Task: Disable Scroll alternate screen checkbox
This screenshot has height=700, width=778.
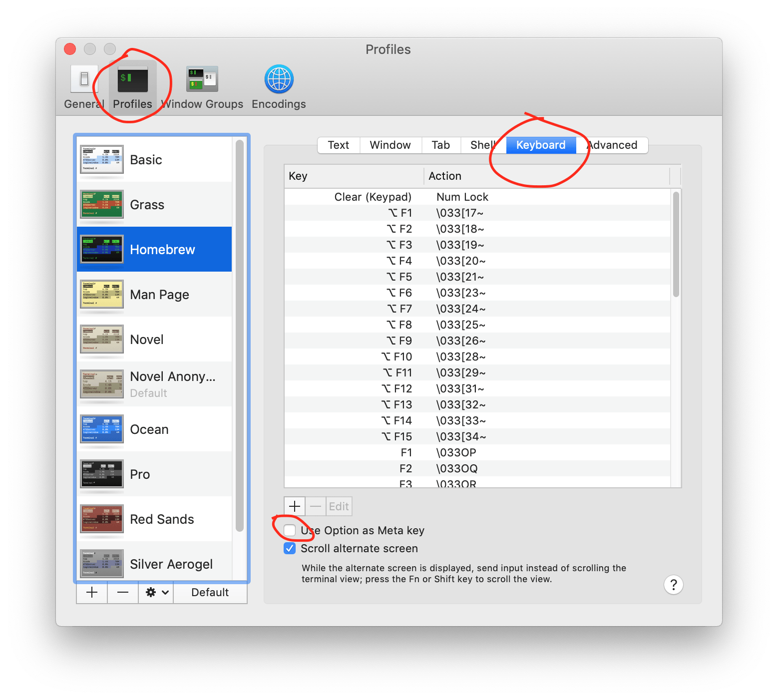Action: 290,548
